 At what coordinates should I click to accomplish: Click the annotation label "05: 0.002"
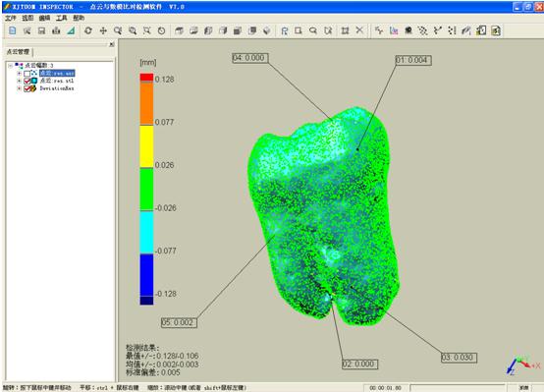tap(179, 322)
